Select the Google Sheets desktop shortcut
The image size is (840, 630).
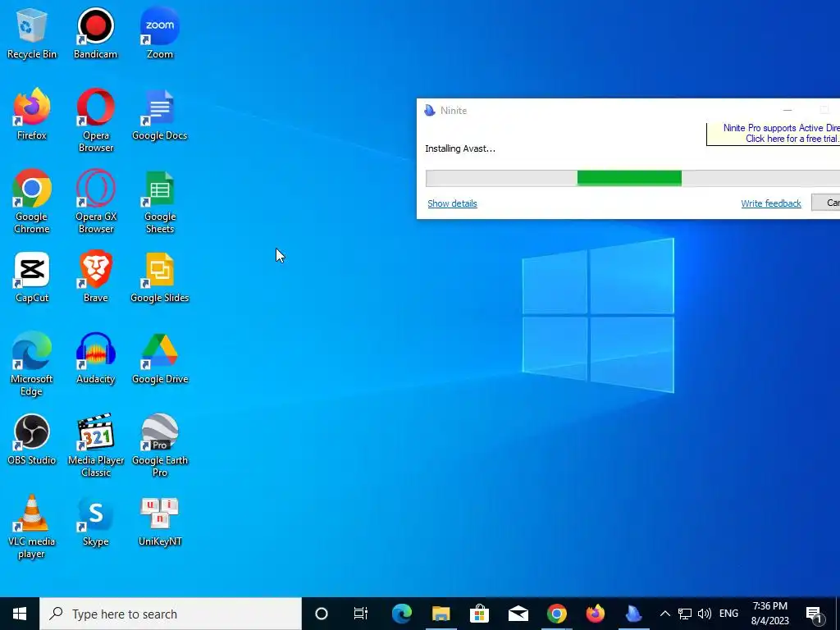pyautogui.click(x=160, y=202)
